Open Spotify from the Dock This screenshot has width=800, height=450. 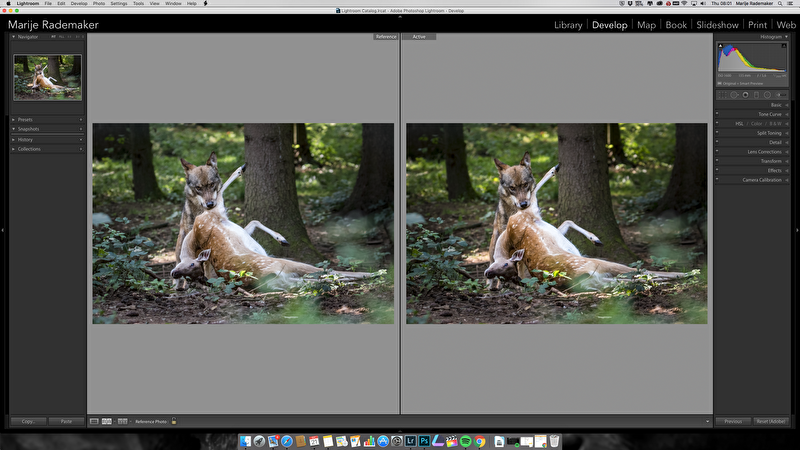pyautogui.click(x=465, y=441)
